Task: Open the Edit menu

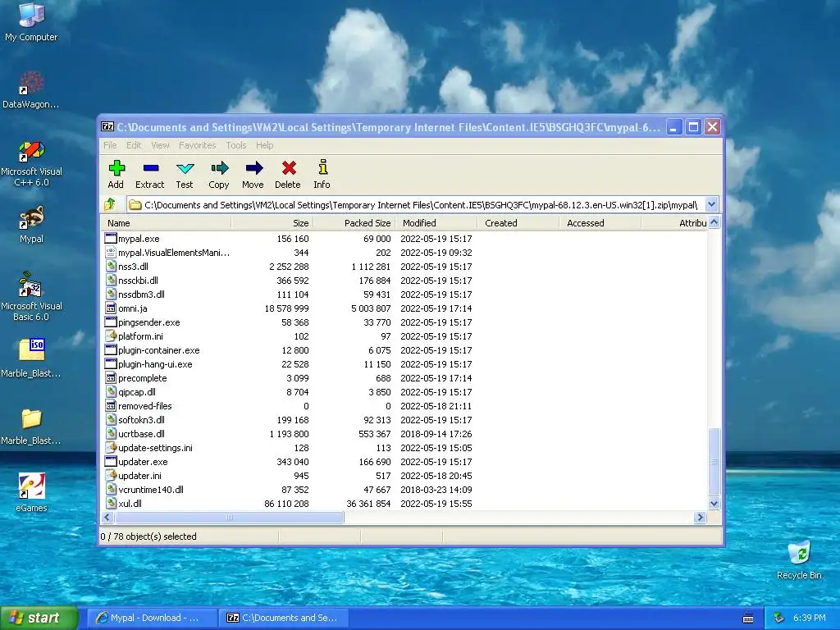Action: pyautogui.click(x=134, y=145)
